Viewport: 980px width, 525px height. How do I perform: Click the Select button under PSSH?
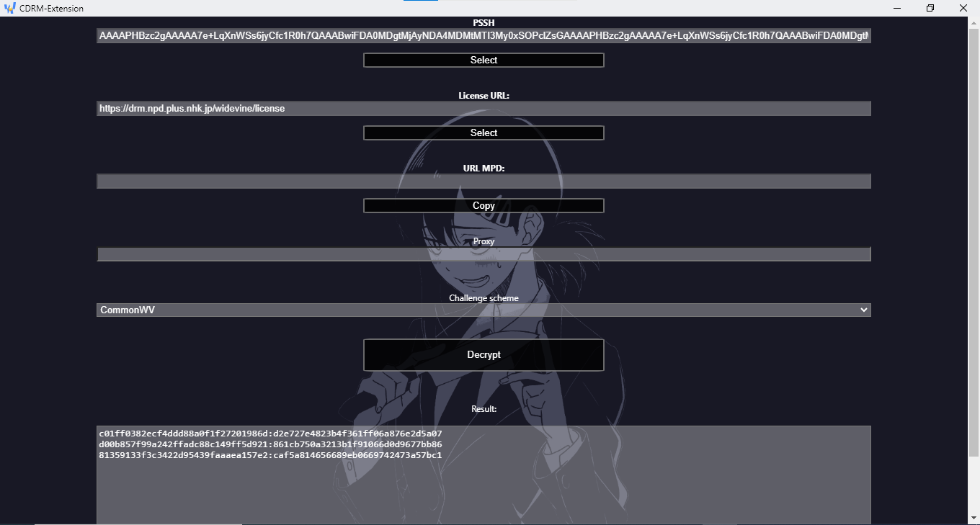[484, 60]
